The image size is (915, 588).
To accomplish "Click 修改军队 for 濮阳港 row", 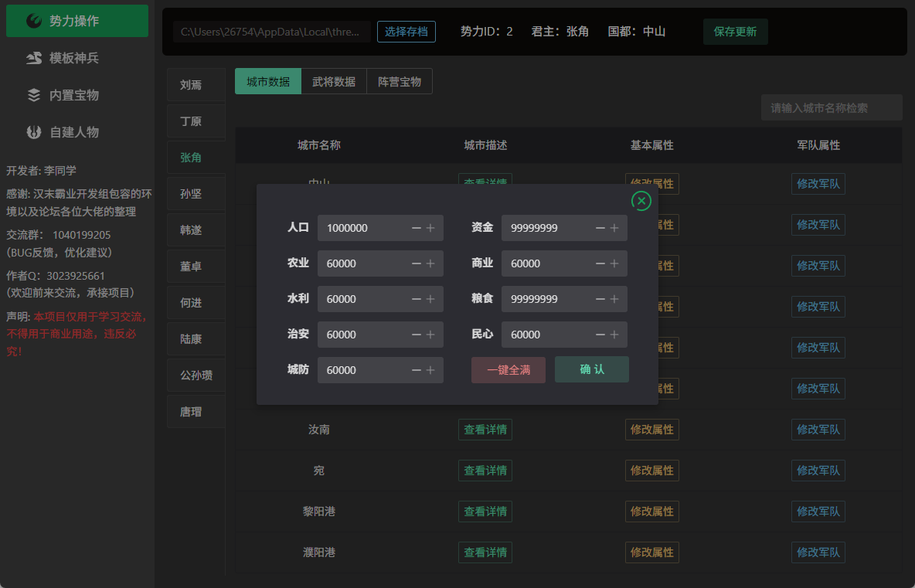I will tap(818, 552).
